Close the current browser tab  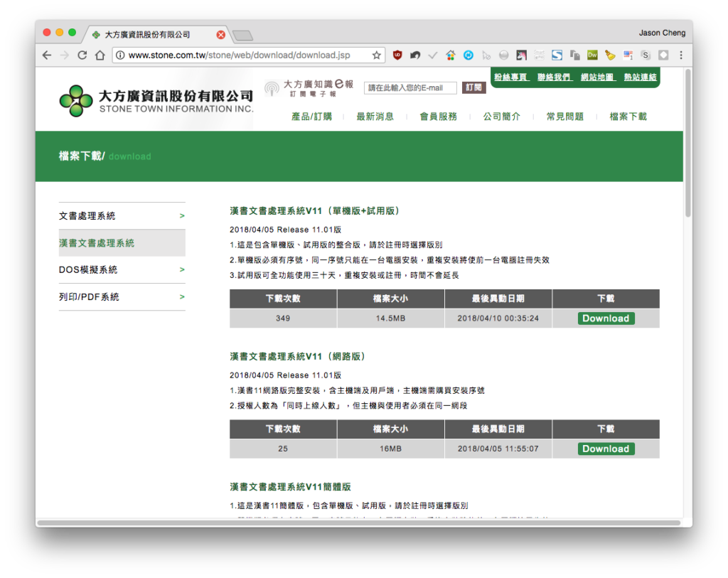[x=221, y=35]
